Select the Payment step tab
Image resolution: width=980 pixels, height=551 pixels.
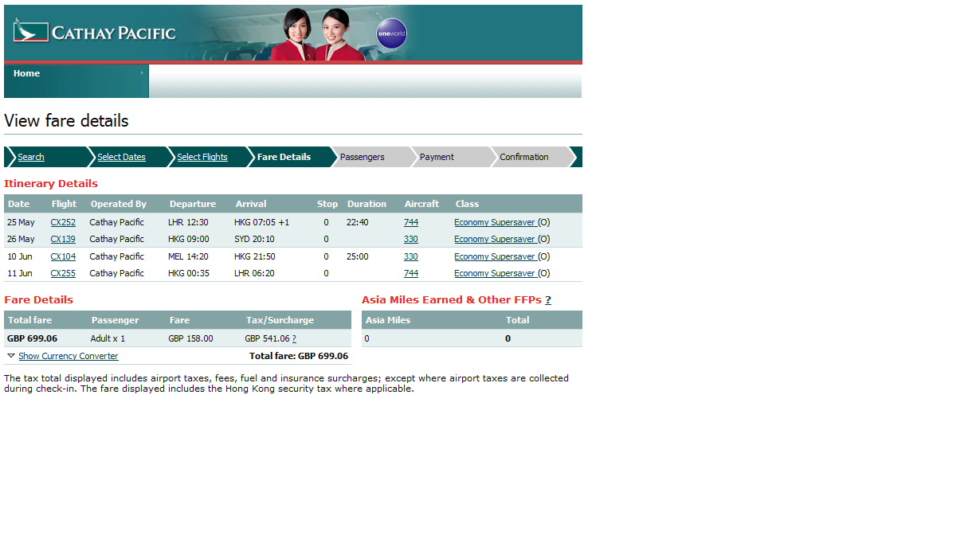click(x=437, y=157)
